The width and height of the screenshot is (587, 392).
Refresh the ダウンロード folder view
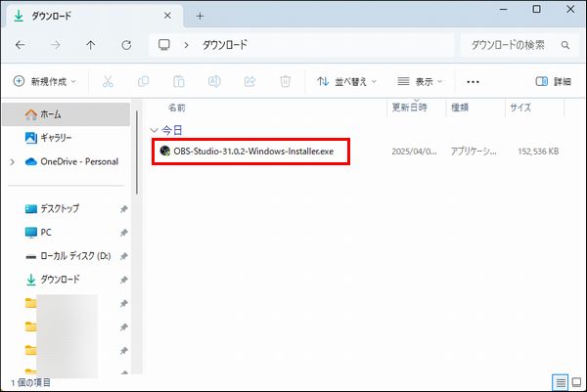coord(126,45)
